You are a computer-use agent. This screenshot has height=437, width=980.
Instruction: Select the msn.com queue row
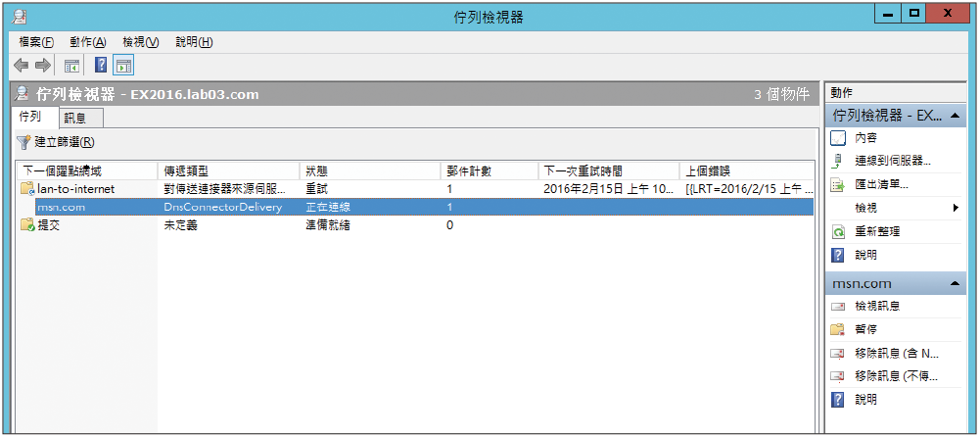point(417,207)
